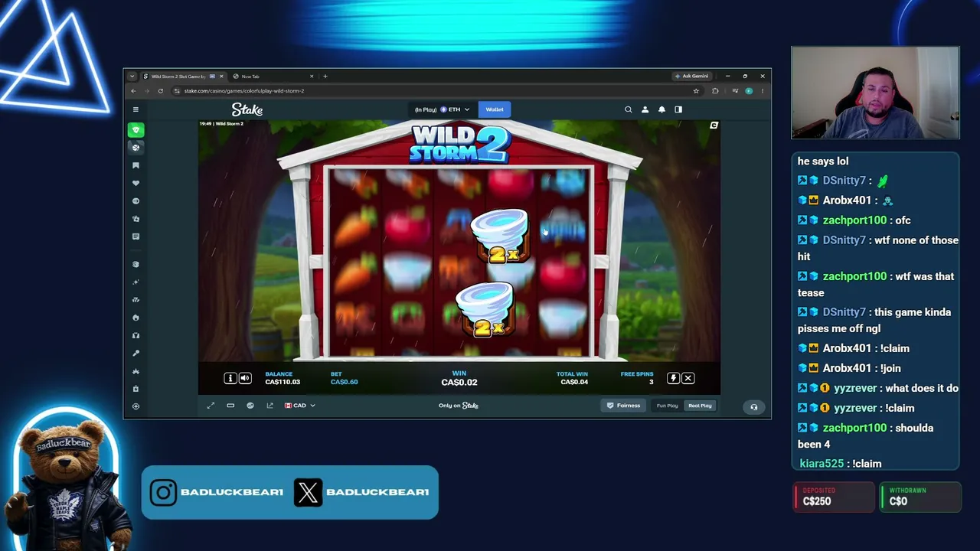This screenshot has height=551, width=980.
Task: Open the slots 777 sidebar icon
Action: (x=136, y=300)
